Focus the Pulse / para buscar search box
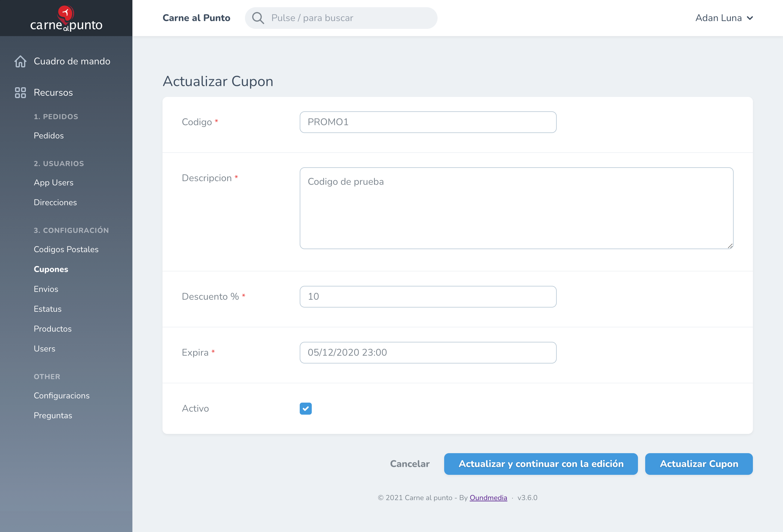The image size is (783, 532). [341, 18]
